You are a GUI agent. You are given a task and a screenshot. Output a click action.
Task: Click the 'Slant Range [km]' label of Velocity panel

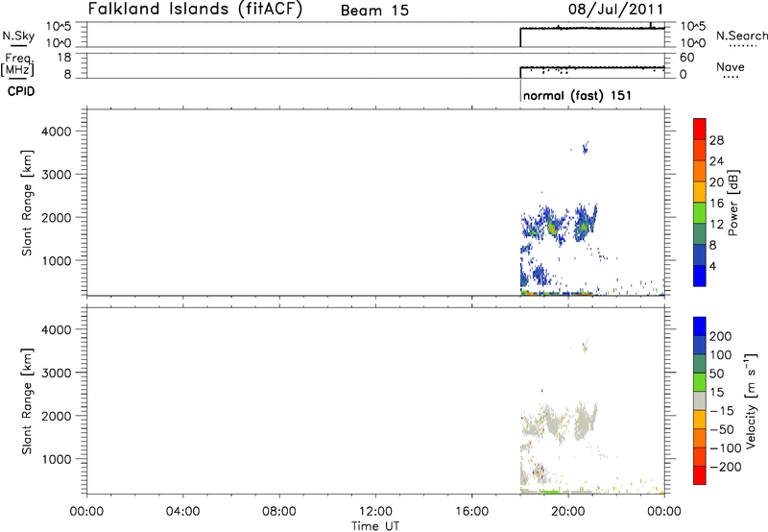27,401
